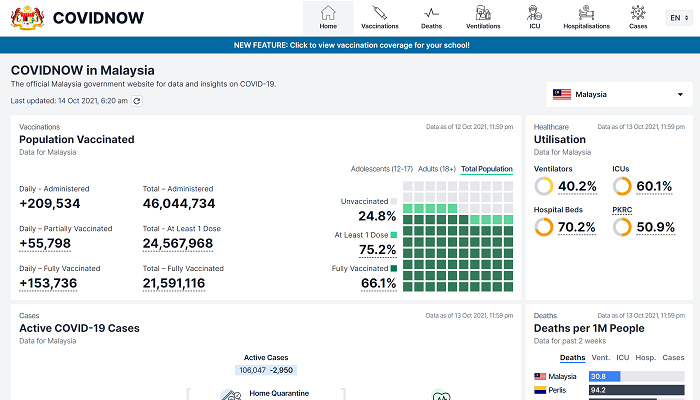Click the 24.8% Unvaccinated value
Viewport: 700px width, 400px height.
(377, 216)
